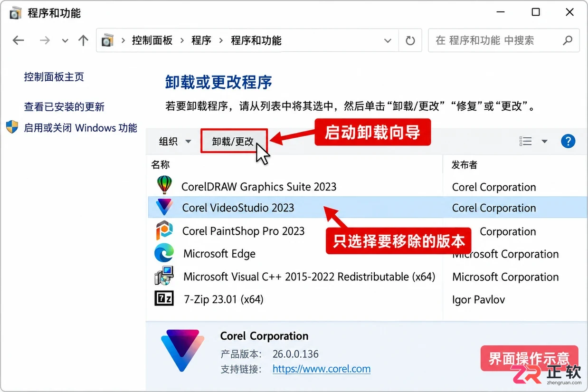Screen dimensions: 588x392
Task: Click 控制面板 in the breadcrumb
Action: point(152,41)
